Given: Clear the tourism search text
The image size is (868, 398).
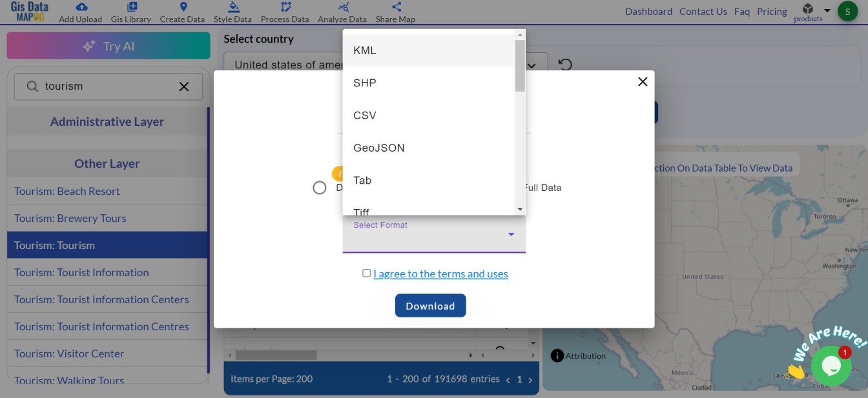Looking at the screenshot, I should [x=184, y=86].
